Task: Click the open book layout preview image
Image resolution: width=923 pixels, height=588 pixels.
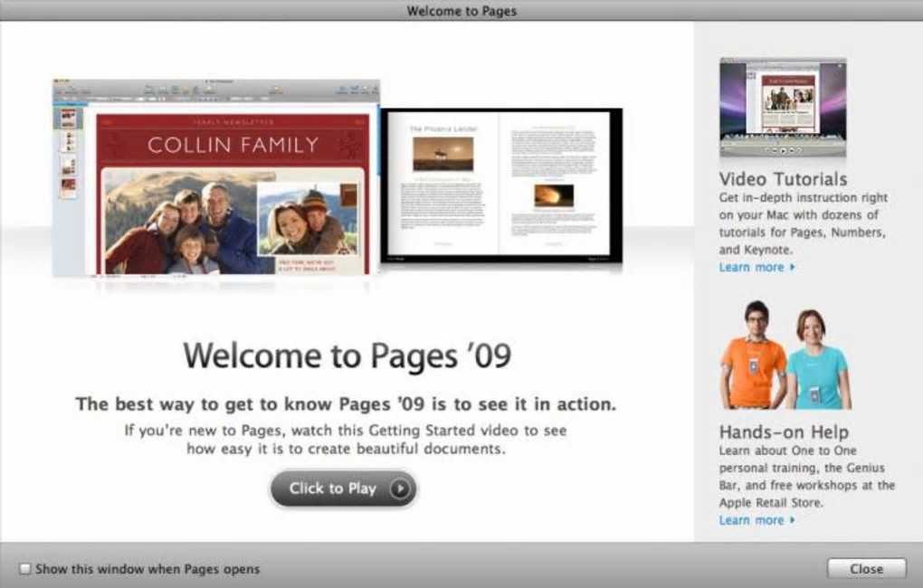Action: tap(501, 185)
